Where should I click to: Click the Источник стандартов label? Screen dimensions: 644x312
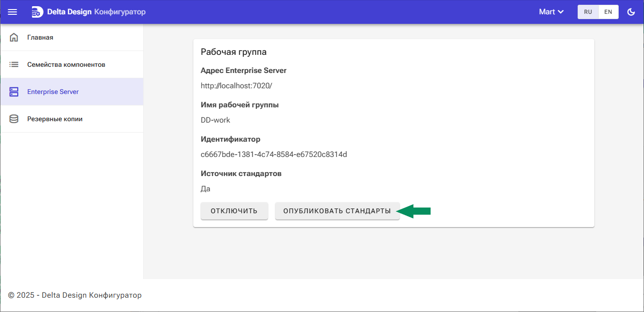click(x=241, y=174)
